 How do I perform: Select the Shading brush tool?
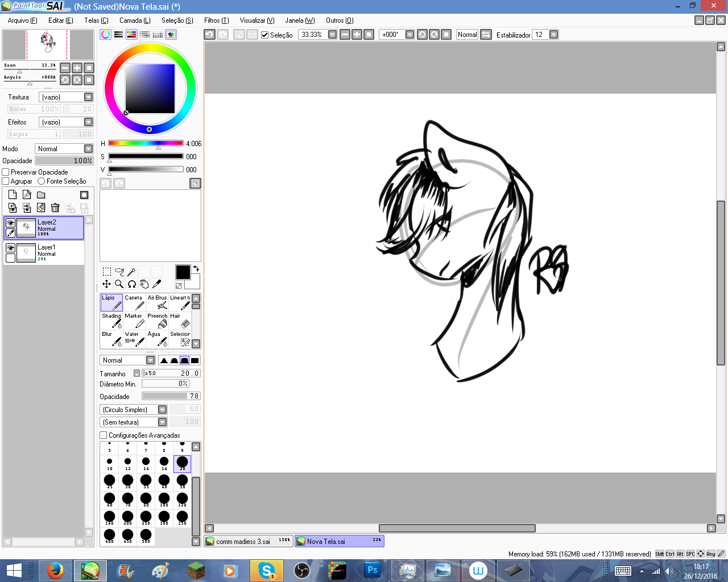pos(111,321)
